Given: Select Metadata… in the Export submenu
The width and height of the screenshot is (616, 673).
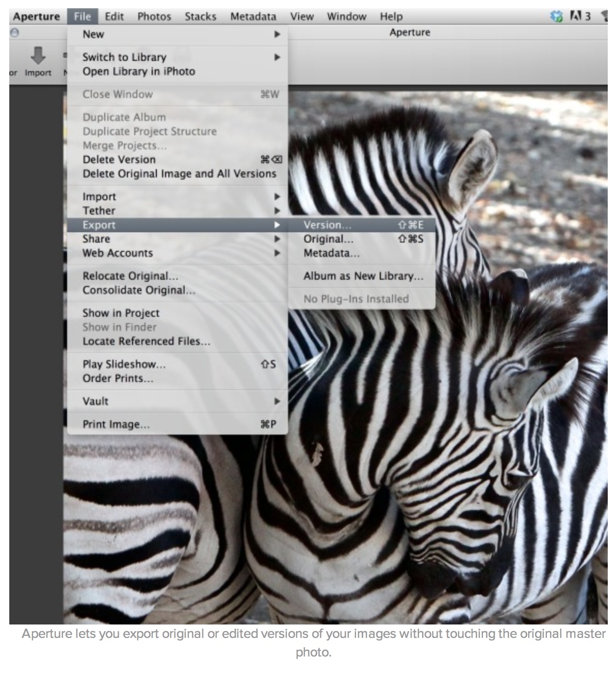Looking at the screenshot, I should click(x=332, y=253).
